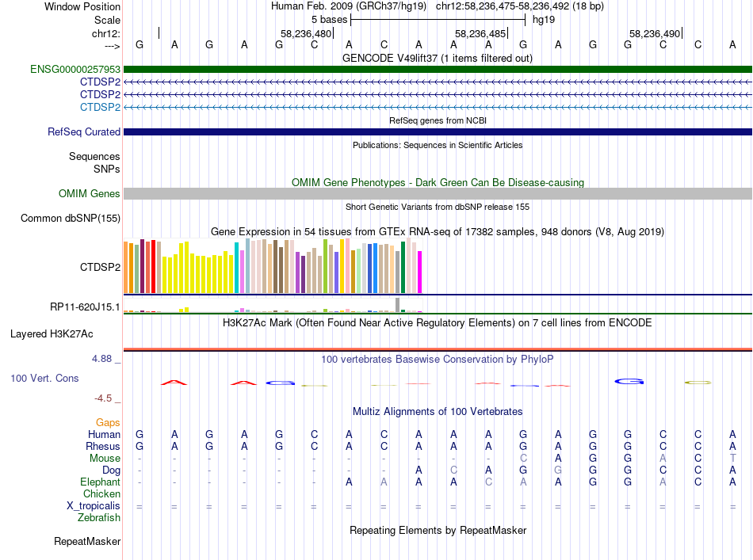Click the red H3K27Ac signal line
Screen dimensions: 753x560
(438, 349)
